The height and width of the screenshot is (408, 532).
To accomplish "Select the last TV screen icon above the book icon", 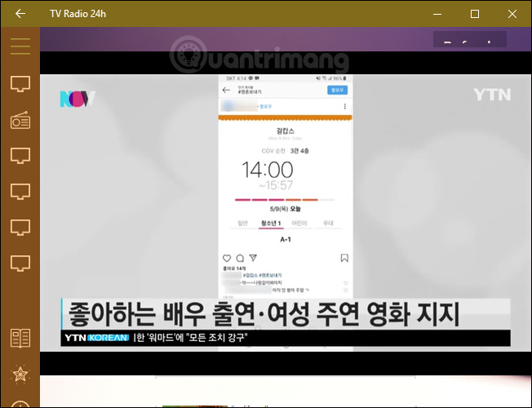I will [x=20, y=264].
